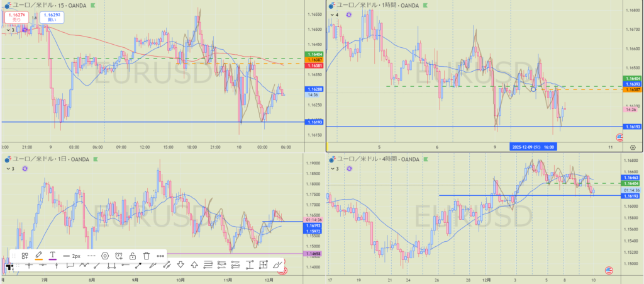Open drawing settings hexagon icon
The height and width of the screenshot is (284, 644).
(x=105, y=256)
